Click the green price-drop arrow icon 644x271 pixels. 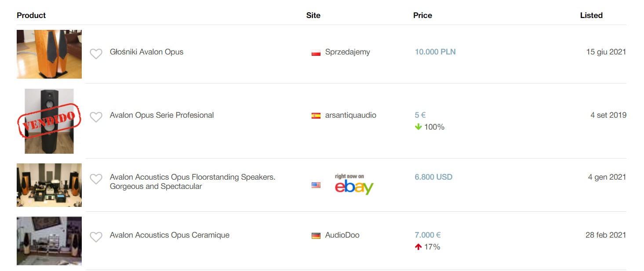click(418, 127)
